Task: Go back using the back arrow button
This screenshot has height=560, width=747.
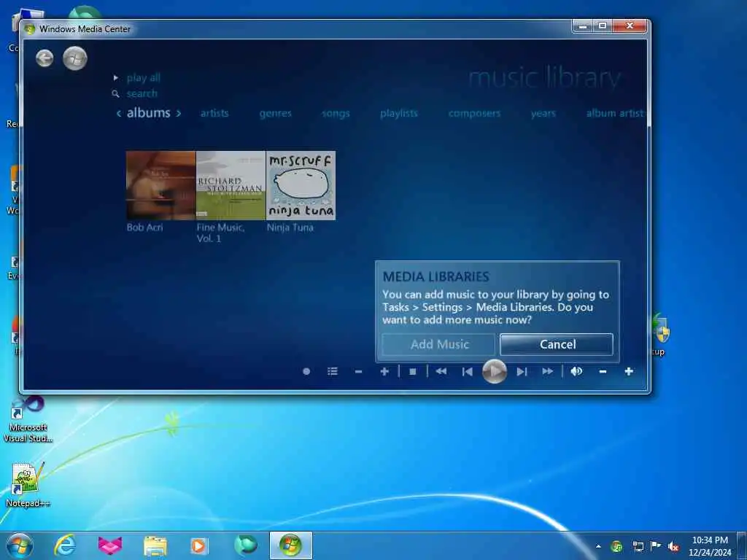Action: pos(44,58)
